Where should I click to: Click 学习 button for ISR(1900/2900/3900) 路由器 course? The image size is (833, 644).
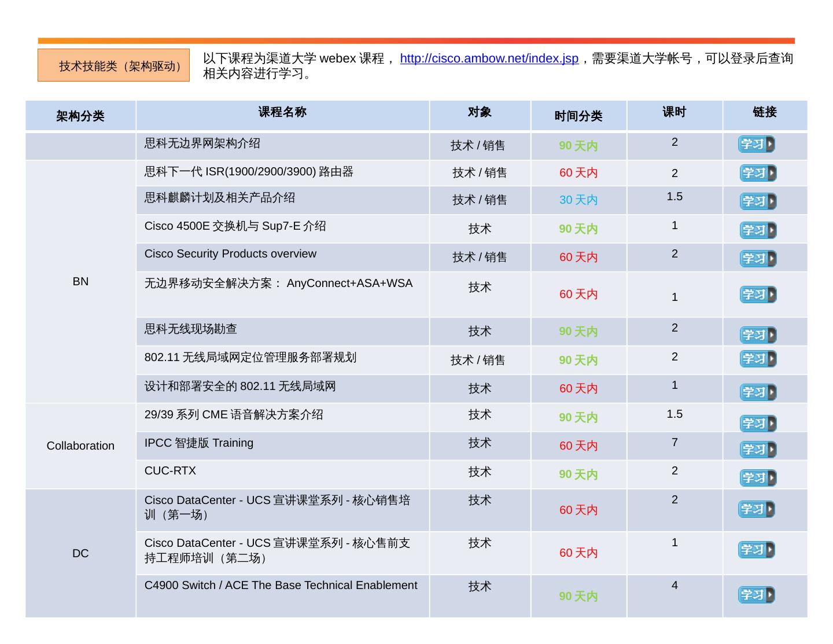click(758, 173)
